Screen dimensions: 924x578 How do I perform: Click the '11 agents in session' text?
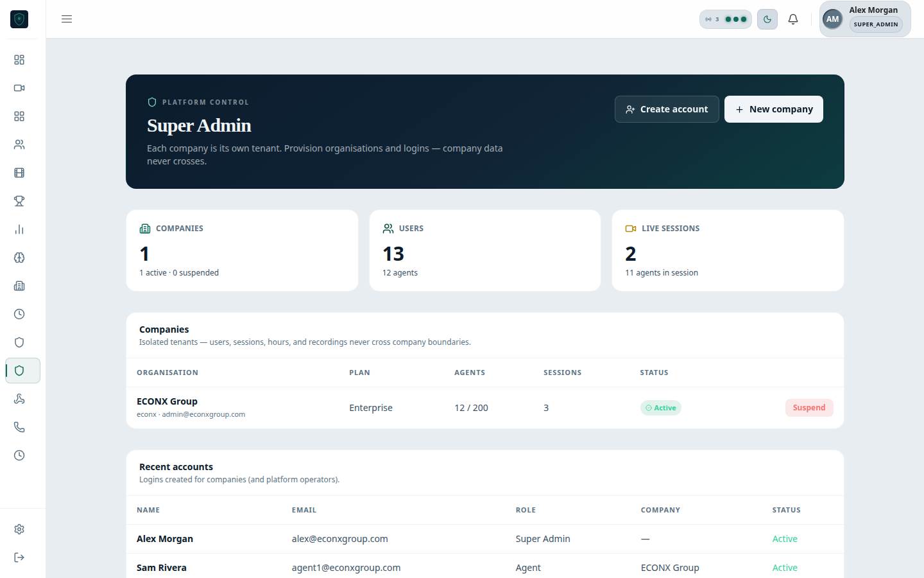(662, 273)
